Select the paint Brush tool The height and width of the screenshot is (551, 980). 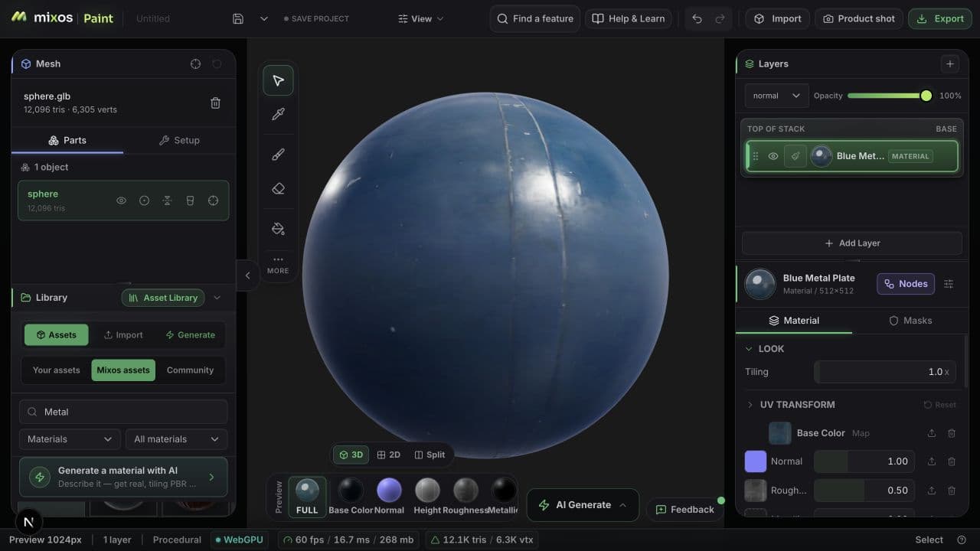tap(278, 155)
